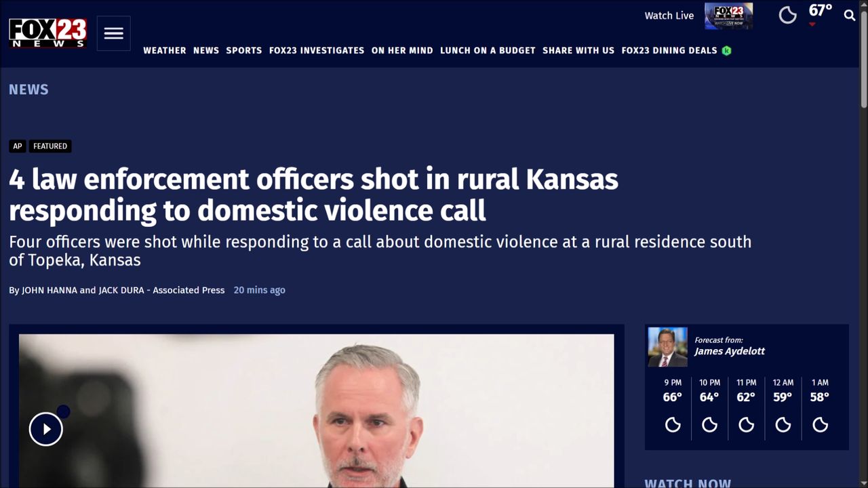
Task: Click the moon weather icon in header
Action: 787,15
